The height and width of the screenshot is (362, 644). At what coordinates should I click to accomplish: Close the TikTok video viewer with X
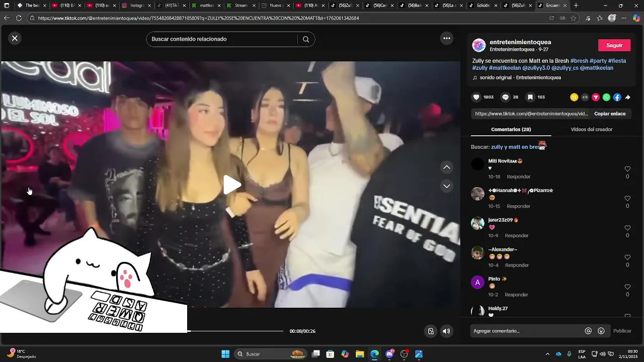pos(15,38)
